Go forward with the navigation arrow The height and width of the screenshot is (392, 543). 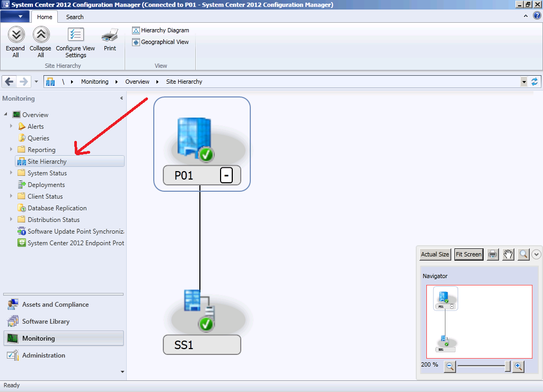coord(23,82)
